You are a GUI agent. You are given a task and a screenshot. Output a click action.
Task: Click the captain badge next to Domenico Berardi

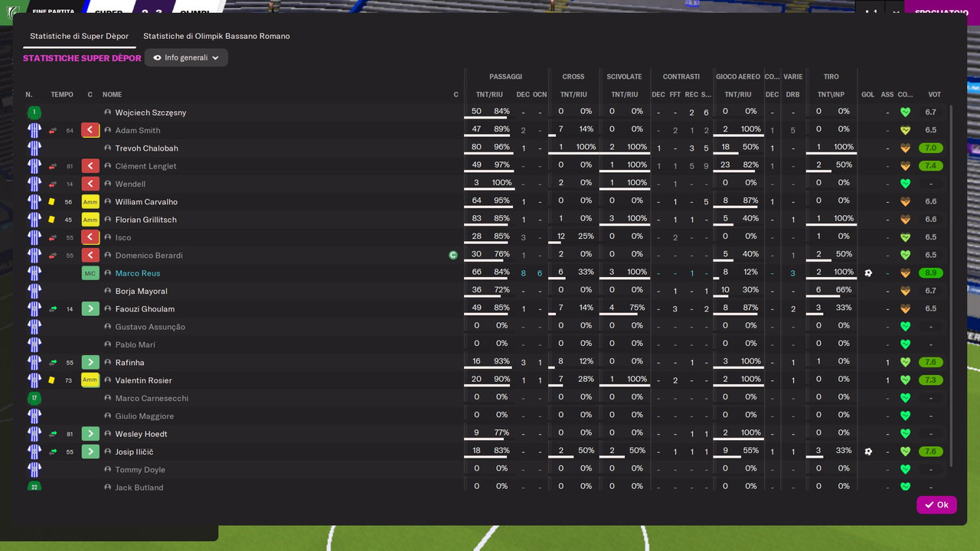coord(453,256)
